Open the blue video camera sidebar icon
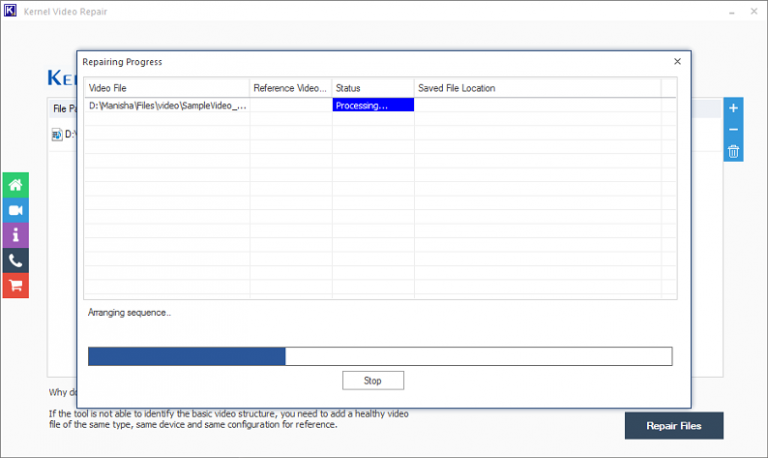Viewport: 768px width, 458px height. (15, 210)
